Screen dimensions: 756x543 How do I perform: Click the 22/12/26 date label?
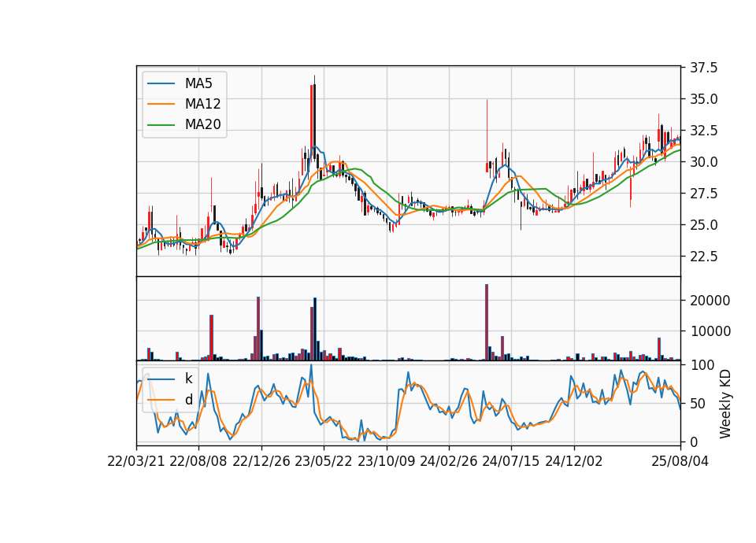click(261, 461)
